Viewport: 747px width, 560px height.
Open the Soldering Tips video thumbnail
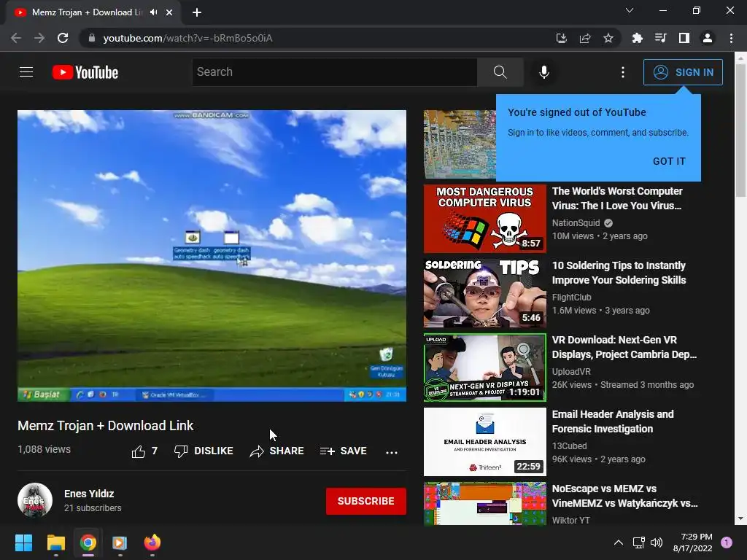(x=484, y=293)
